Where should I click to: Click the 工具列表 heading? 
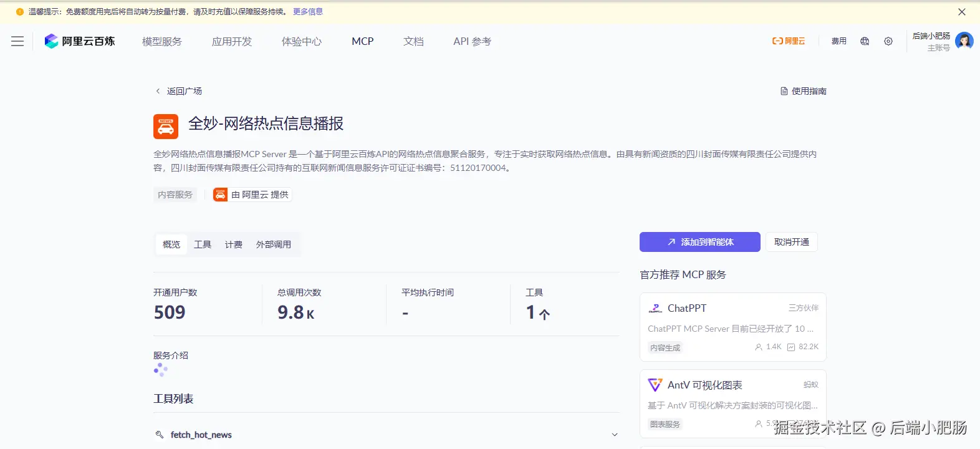(x=173, y=398)
